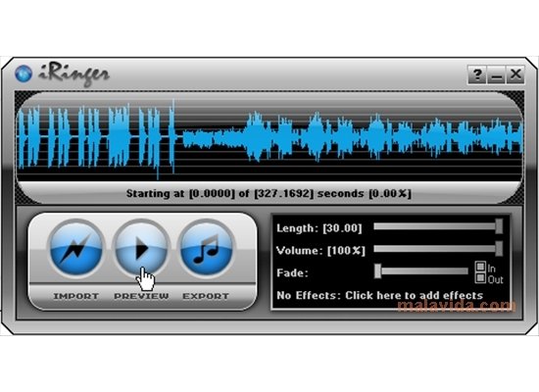Screen dimensions: 539x392
Task: Click 'No Effects: Click here to add effects'
Action: point(380,295)
